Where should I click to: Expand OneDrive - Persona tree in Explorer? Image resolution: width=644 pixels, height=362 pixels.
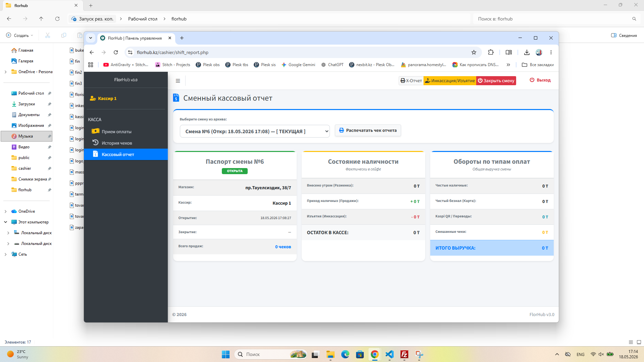pos(5,72)
